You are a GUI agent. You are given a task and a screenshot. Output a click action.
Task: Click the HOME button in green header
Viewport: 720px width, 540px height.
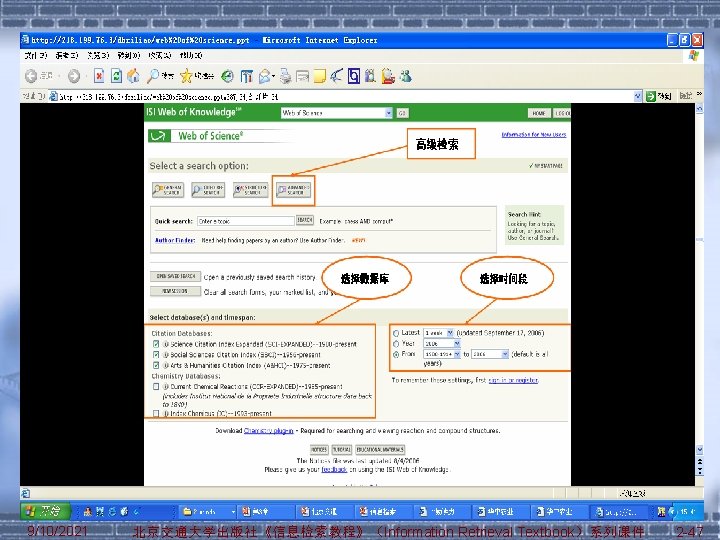[539, 113]
